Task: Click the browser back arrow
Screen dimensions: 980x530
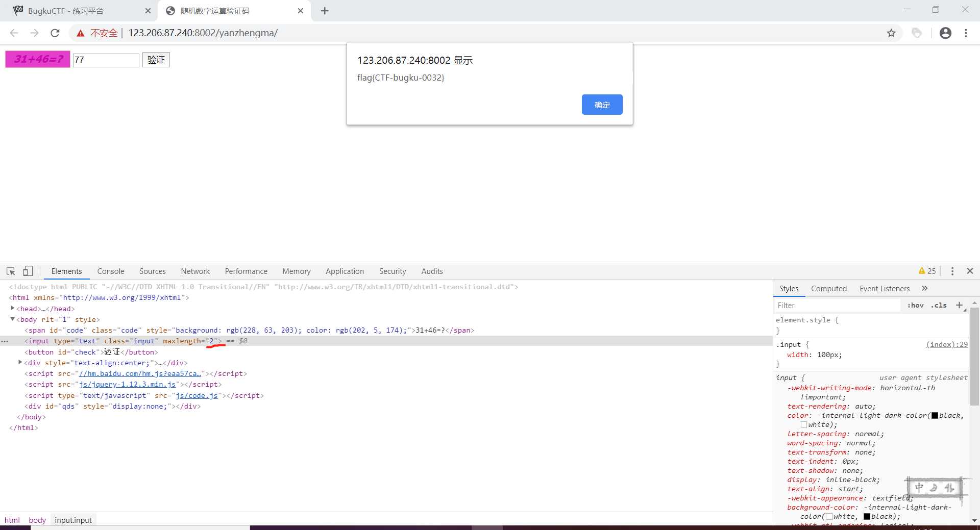Action: point(14,33)
